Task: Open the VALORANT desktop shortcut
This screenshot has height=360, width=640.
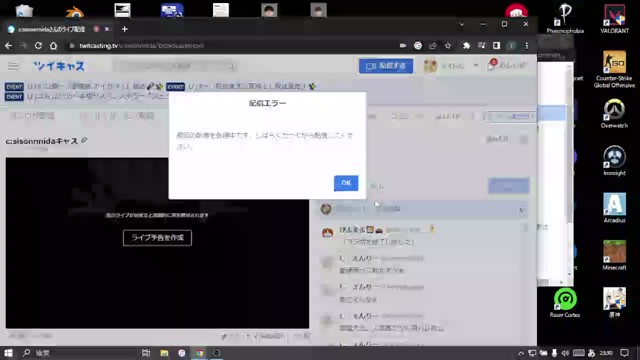Action: (x=614, y=18)
